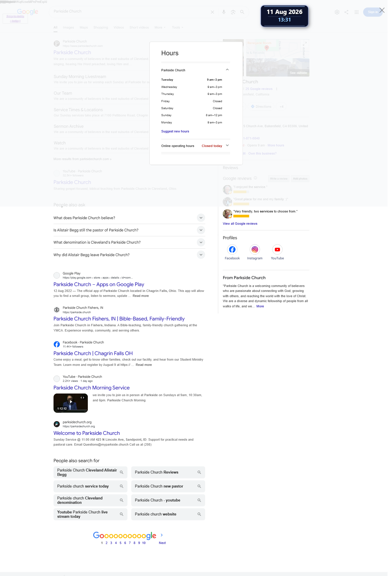Open the Instagram profile icon
Viewport: 392px width, 576px height.
(x=255, y=249)
